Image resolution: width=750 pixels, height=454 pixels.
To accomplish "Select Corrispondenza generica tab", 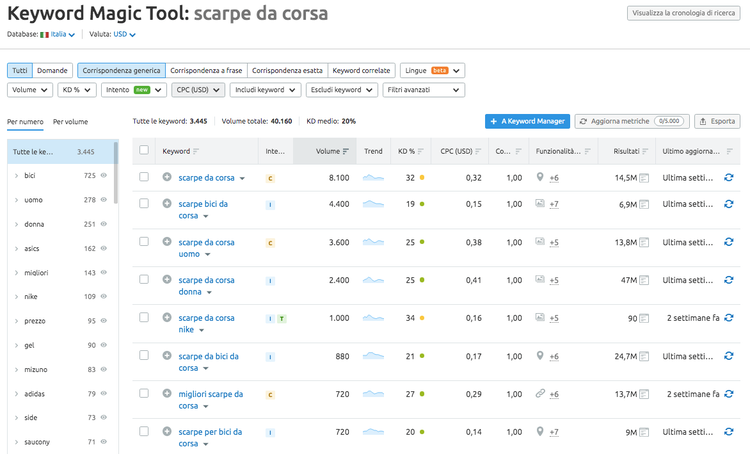I will pyautogui.click(x=121, y=70).
